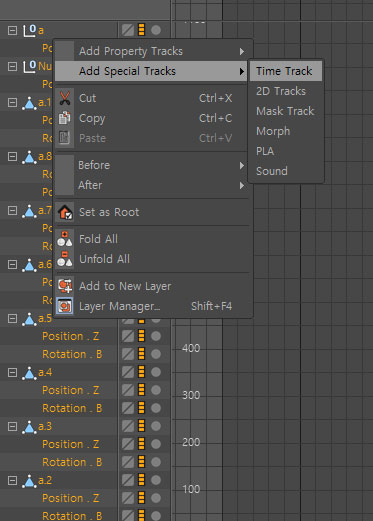Click the scissors Cut icon
This screenshot has height=521, width=373.
coord(65,98)
